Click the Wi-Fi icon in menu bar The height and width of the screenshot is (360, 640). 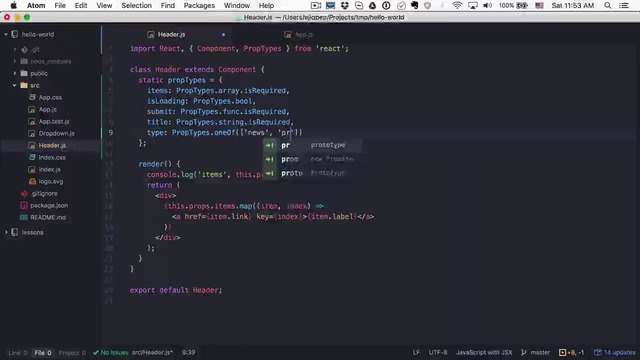point(457,5)
